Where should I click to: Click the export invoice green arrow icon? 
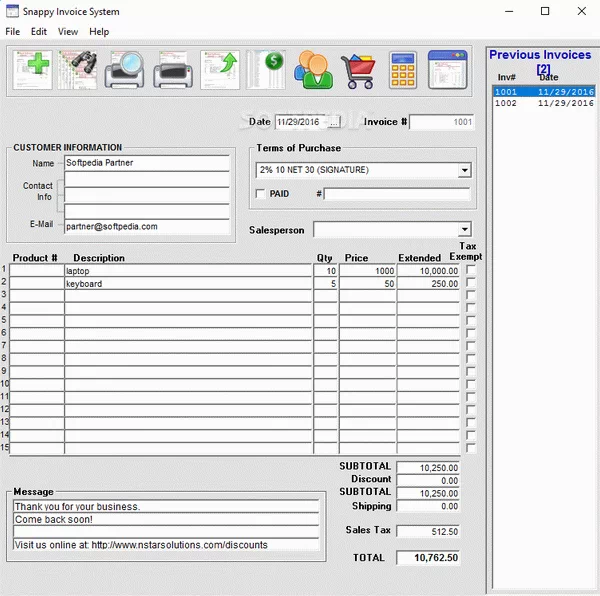point(223,70)
